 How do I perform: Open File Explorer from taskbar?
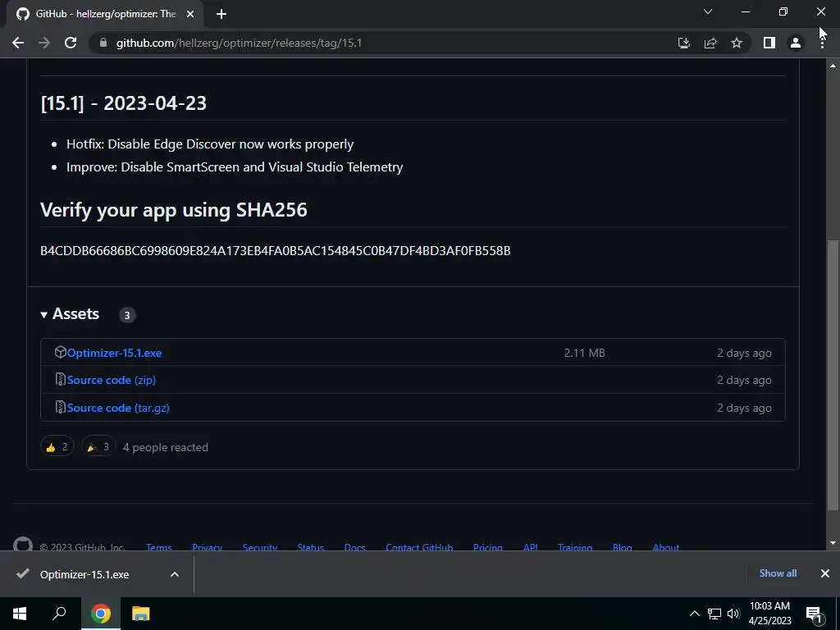point(141,614)
